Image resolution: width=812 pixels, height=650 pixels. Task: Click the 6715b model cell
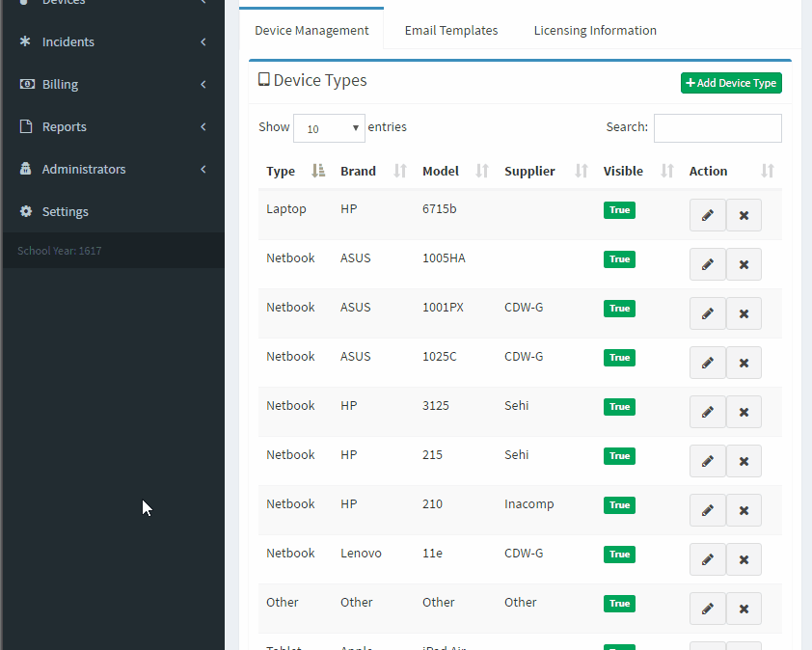(x=439, y=208)
